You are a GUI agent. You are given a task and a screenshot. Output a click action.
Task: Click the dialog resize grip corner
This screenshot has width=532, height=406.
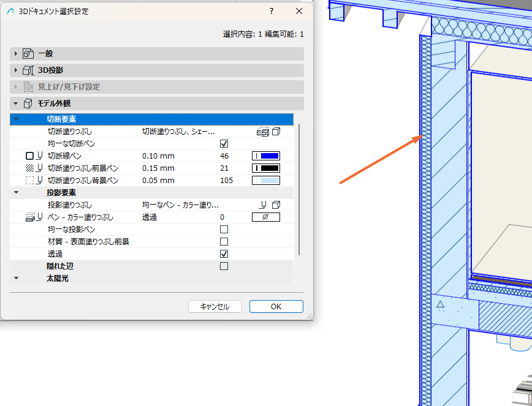click(309, 316)
